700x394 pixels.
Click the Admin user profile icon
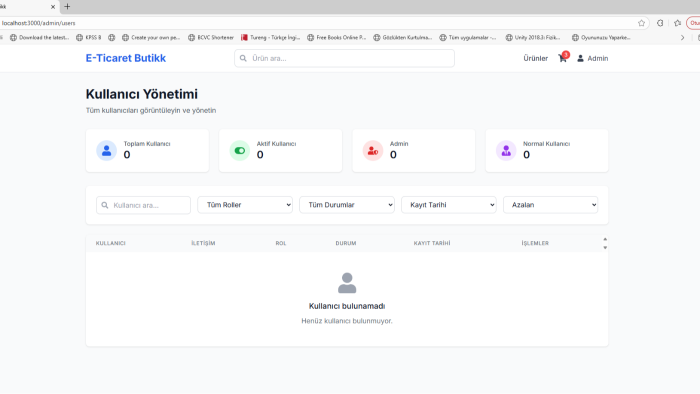[x=580, y=58]
